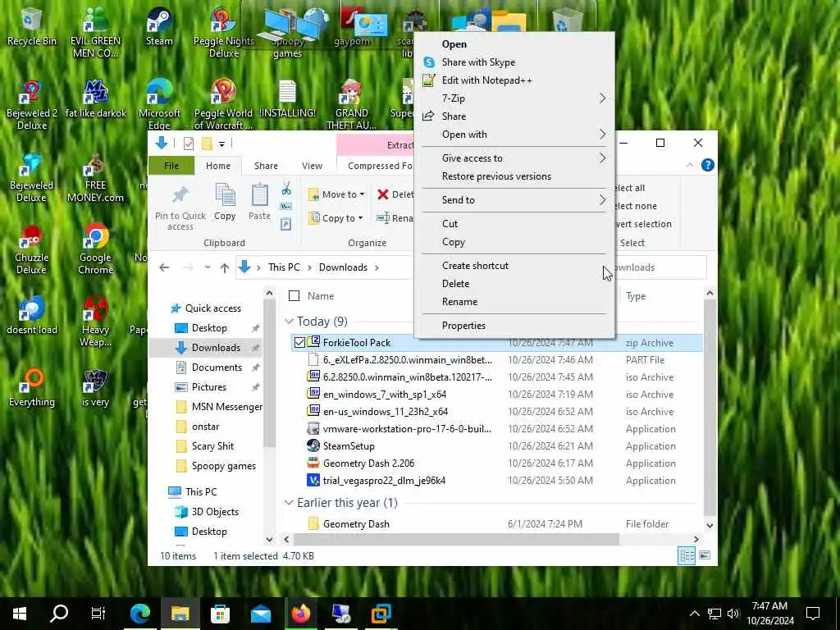Select the Google Chrome desktop icon
Image resolution: width=840 pixels, height=630 pixels.
coord(95,249)
